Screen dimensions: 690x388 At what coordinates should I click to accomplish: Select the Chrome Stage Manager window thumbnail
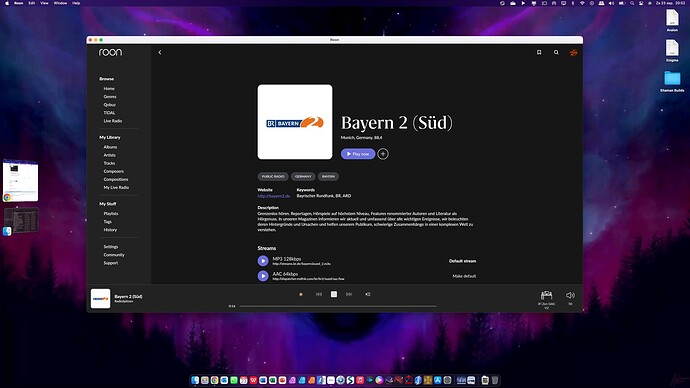tap(21, 181)
